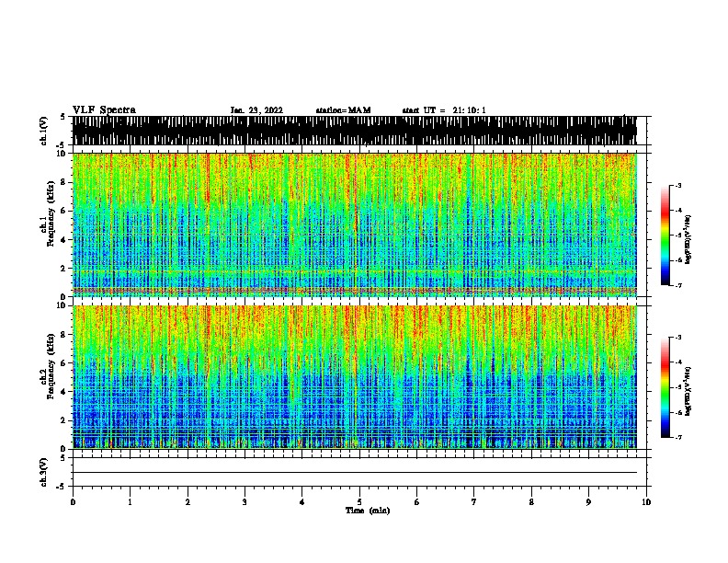Click the "ch.3(V)" axis label

click(x=44, y=472)
